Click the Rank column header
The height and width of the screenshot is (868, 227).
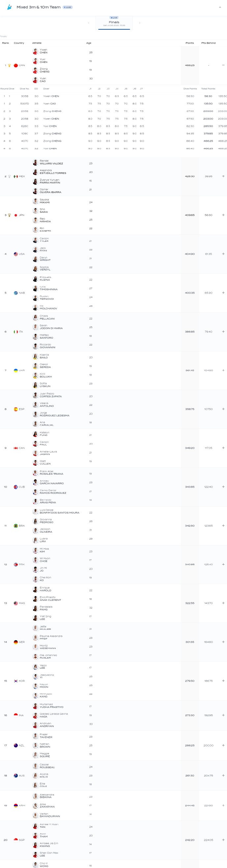tap(5, 43)
